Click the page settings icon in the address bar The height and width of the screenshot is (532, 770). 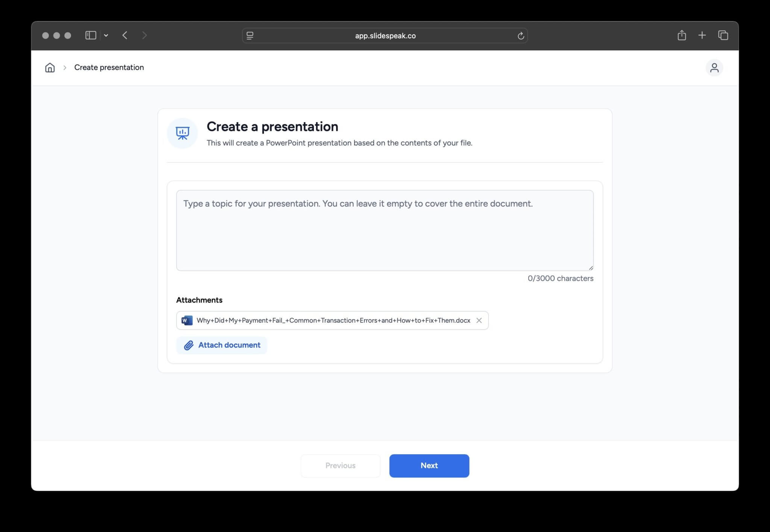point(249,35)
